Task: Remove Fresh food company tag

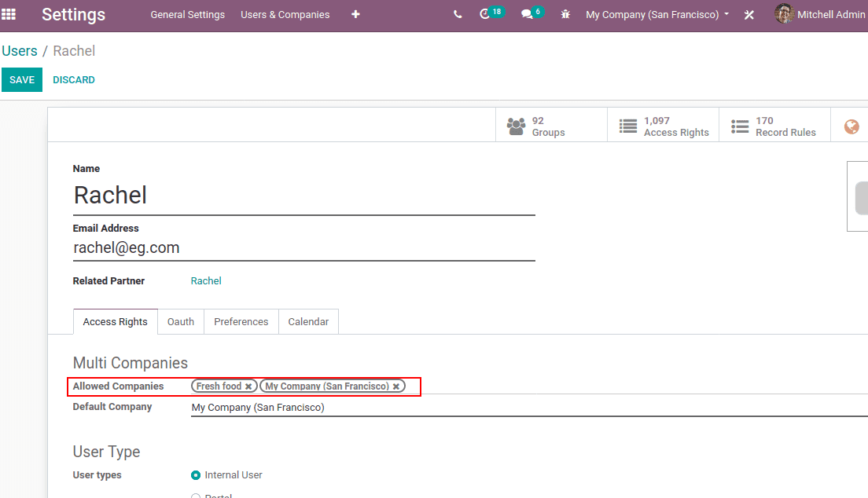Action: [248, 386]
